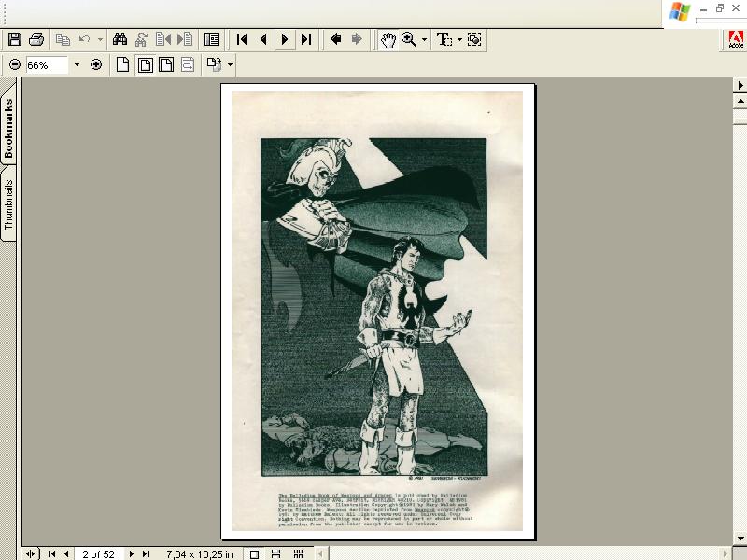The width and height of the screenshot is (747, 560).
Task: Select the Text Select tool
Action: (x=444, y=39)
